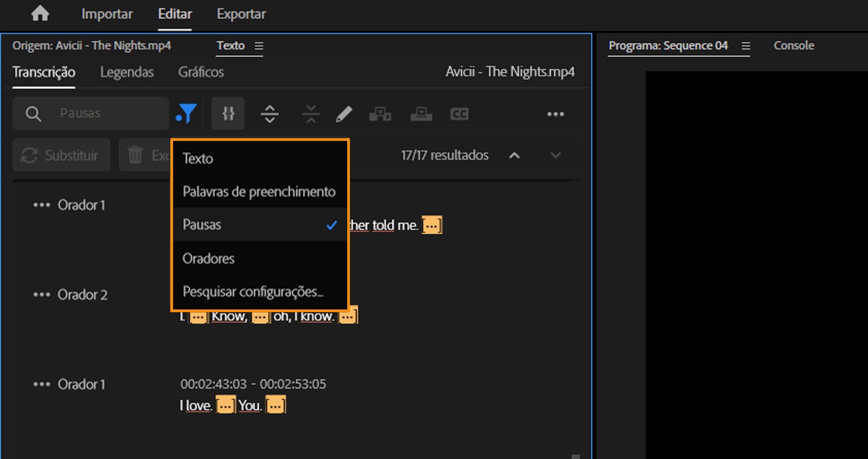Viewport: 868px width, 459px height.
Task: Choose Palavras de preenchimento filter option
Action: tap(260, 191)
